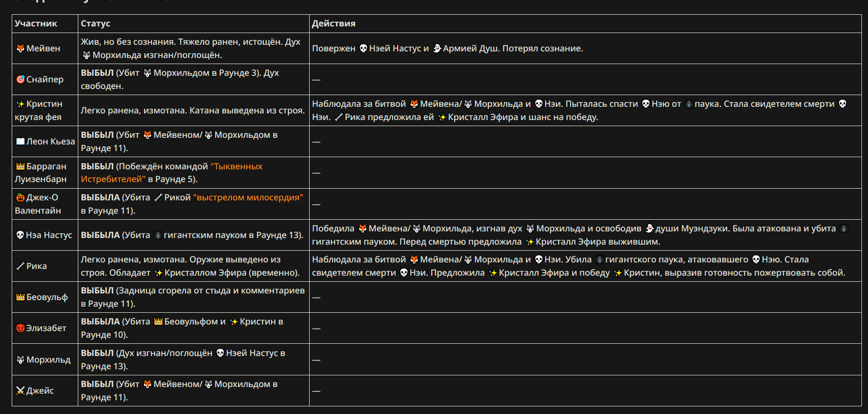Viewport: 868px width, 414px height.
Task: Click the dash in Снайпер's actions cell
Action: tap(316, 80)
